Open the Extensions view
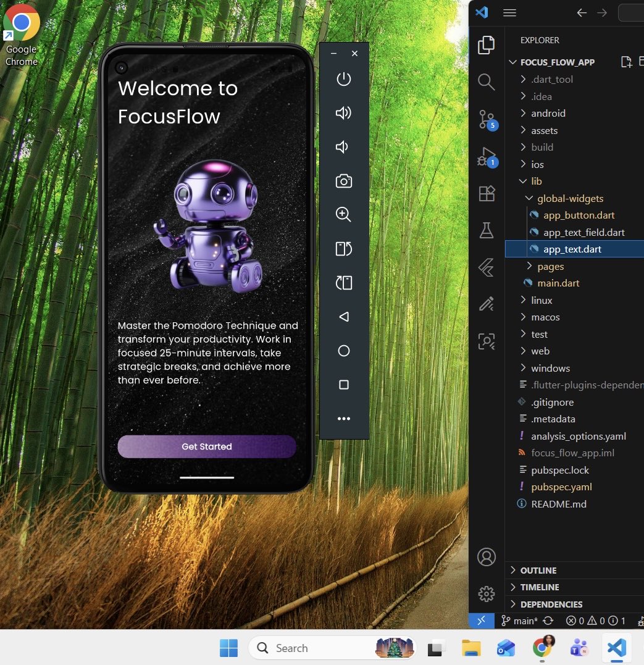The image size is (644, 665). [x=487, y=193]
